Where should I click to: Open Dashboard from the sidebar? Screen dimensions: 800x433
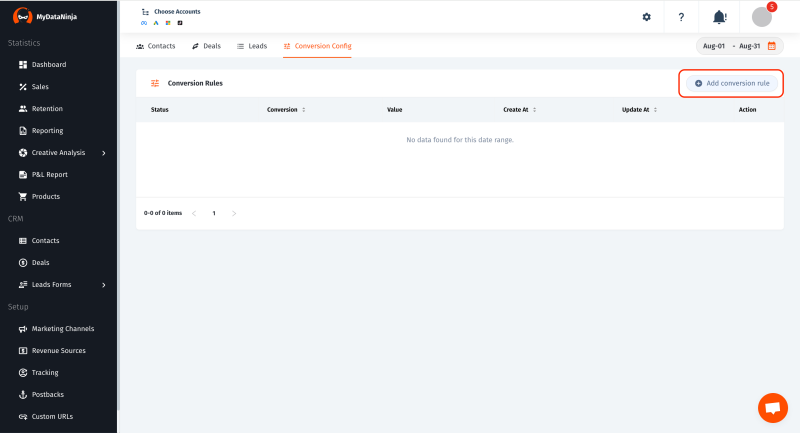(x=48, y=65)
